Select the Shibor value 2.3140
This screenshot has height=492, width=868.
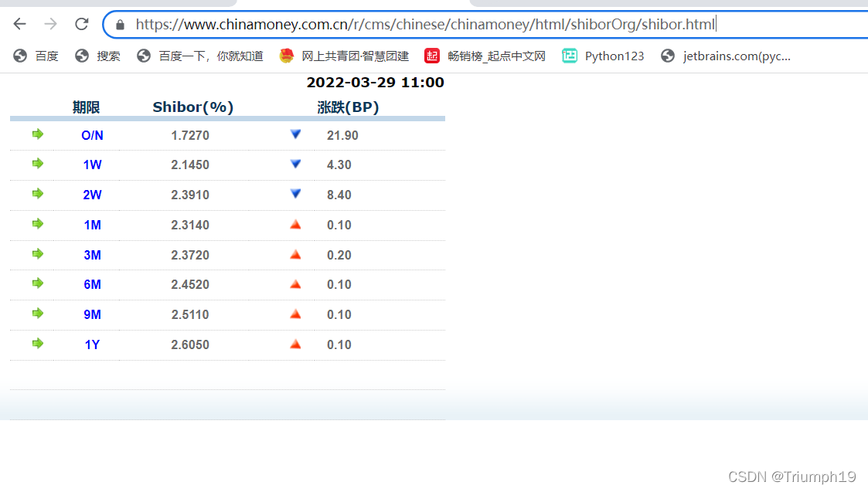tap(190, 226)
